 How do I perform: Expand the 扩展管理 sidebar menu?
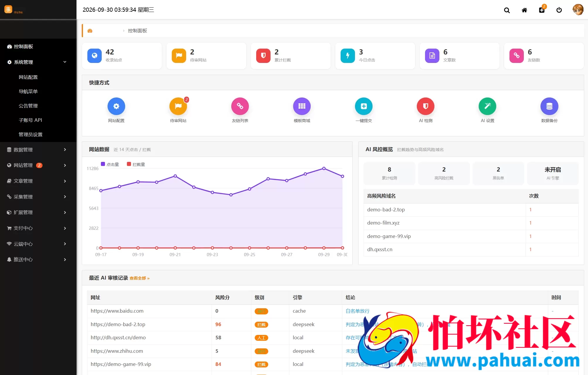point(38,212)
